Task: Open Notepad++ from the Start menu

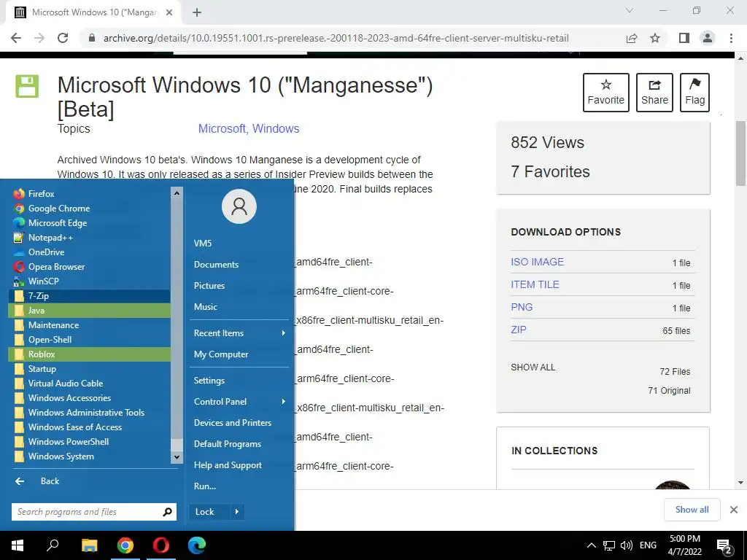Action: tap(90, 237)
